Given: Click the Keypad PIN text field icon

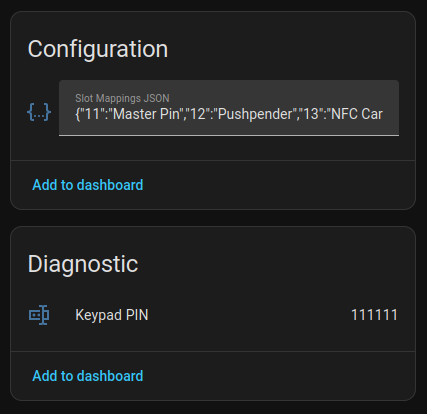Looking at the screenshot, I should tap(39, 315).
